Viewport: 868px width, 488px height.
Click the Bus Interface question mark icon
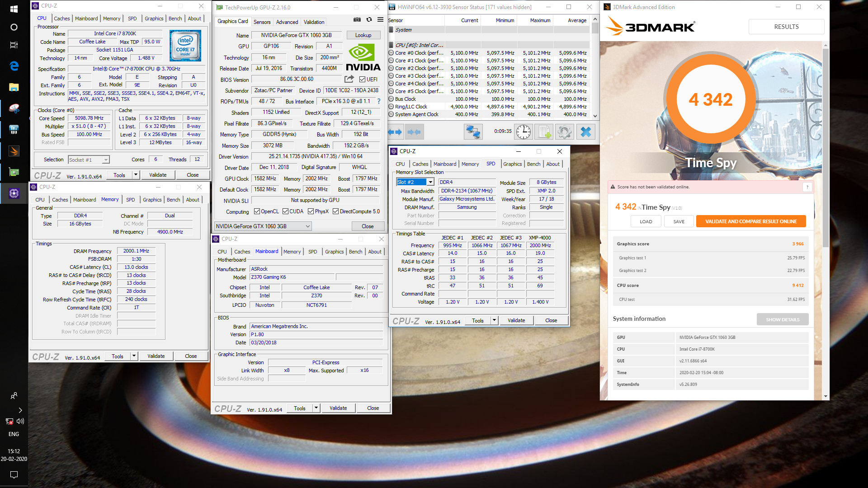379,101
